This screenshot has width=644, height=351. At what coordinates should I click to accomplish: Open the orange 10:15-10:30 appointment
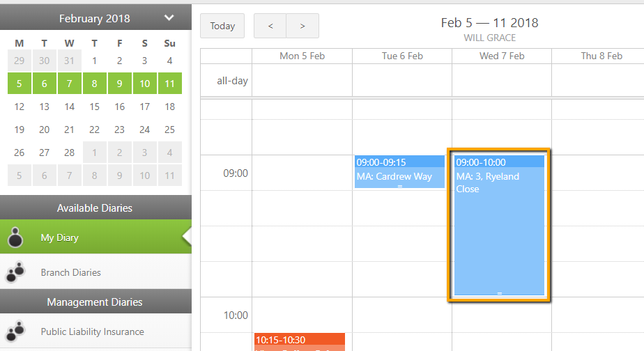point(300,342)
